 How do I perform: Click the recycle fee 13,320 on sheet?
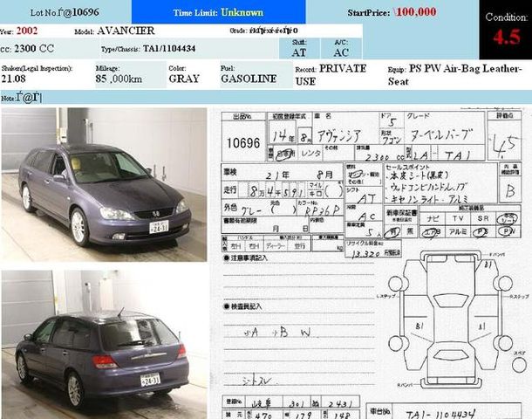coord(365,254)
